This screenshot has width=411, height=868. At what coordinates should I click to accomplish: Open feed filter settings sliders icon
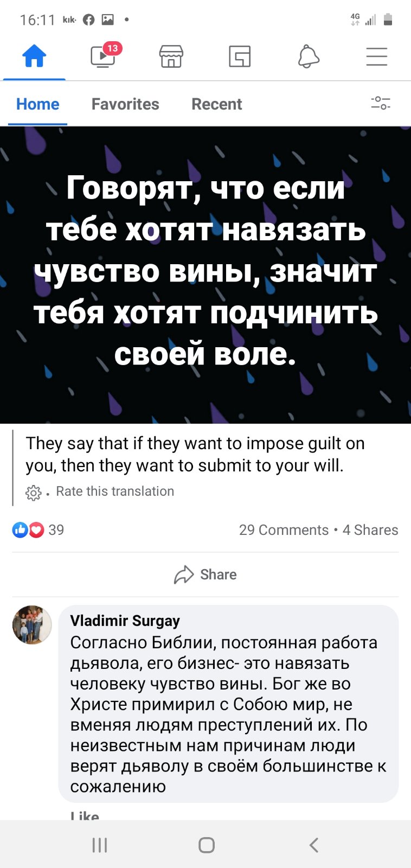pyautogui.click(x=381, y=103)
